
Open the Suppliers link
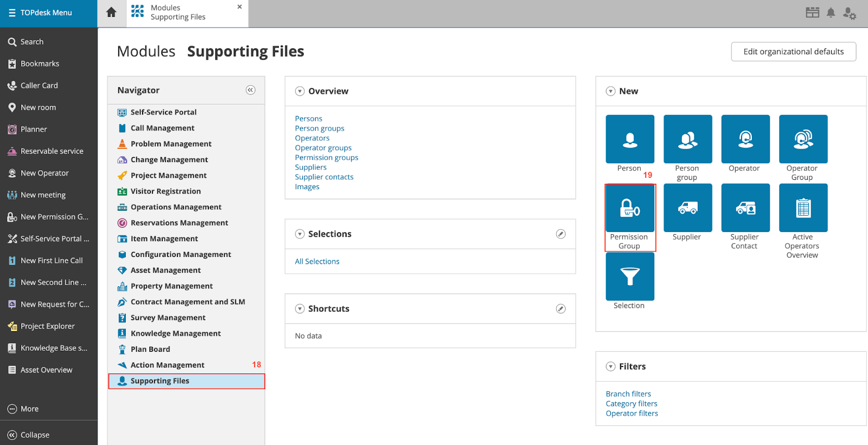click(x=311, y=167)
